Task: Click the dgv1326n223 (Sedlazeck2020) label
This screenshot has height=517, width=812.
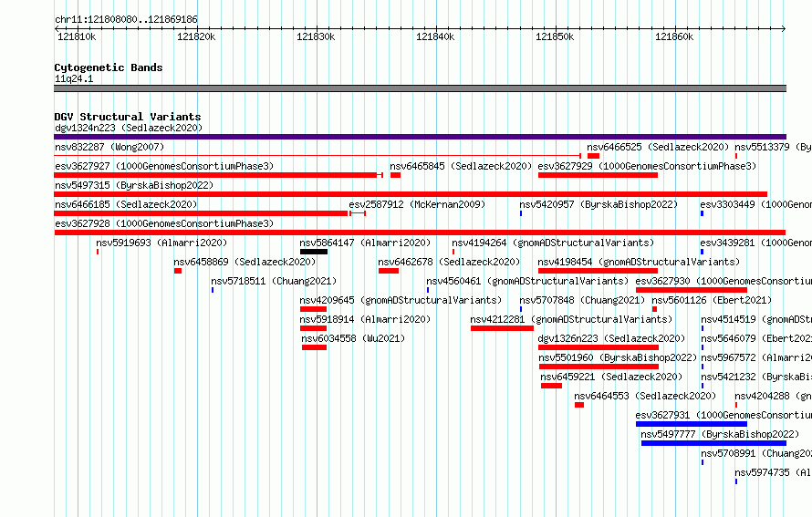Action: coord(611,338)
